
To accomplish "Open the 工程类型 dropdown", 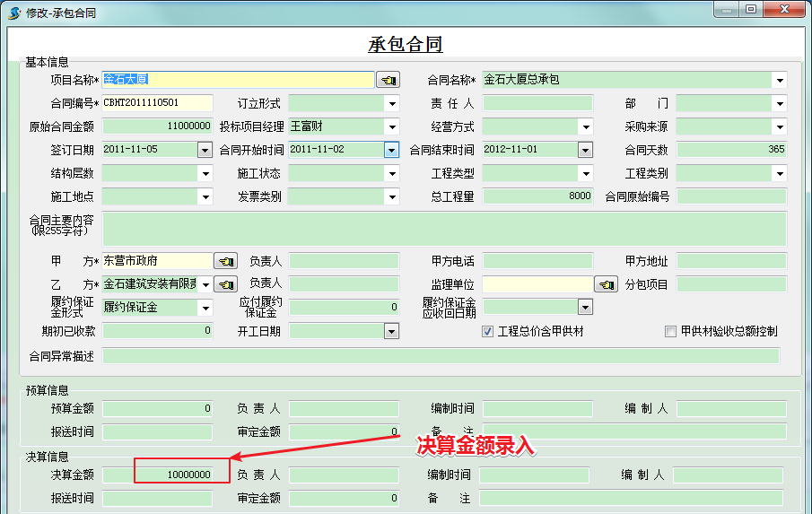I will [x=586, y=173].
